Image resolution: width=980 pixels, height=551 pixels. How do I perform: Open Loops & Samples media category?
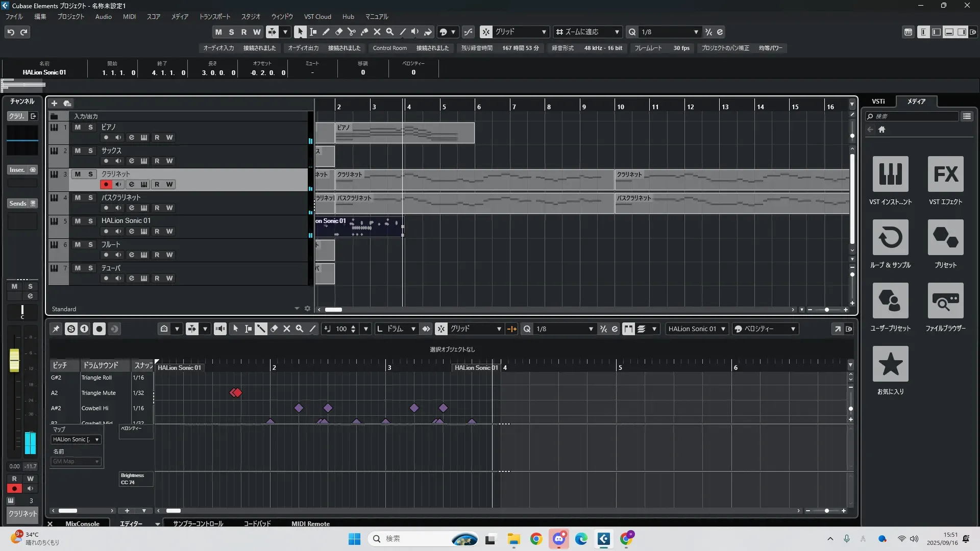click(x=890, y=237)
